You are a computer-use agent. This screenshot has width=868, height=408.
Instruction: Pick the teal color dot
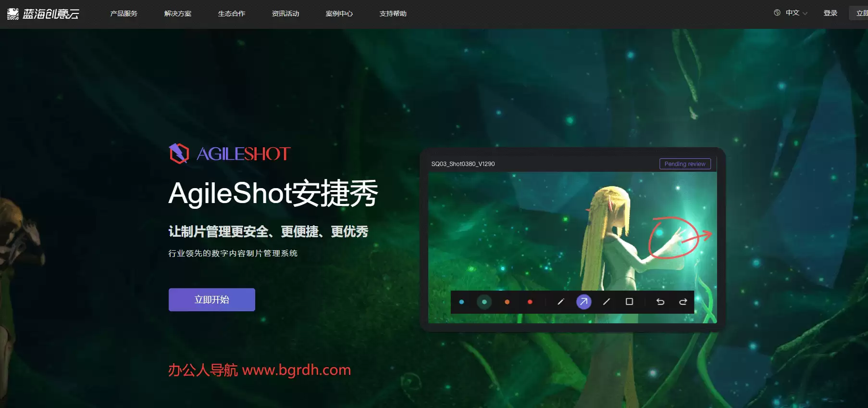point(484,302)
